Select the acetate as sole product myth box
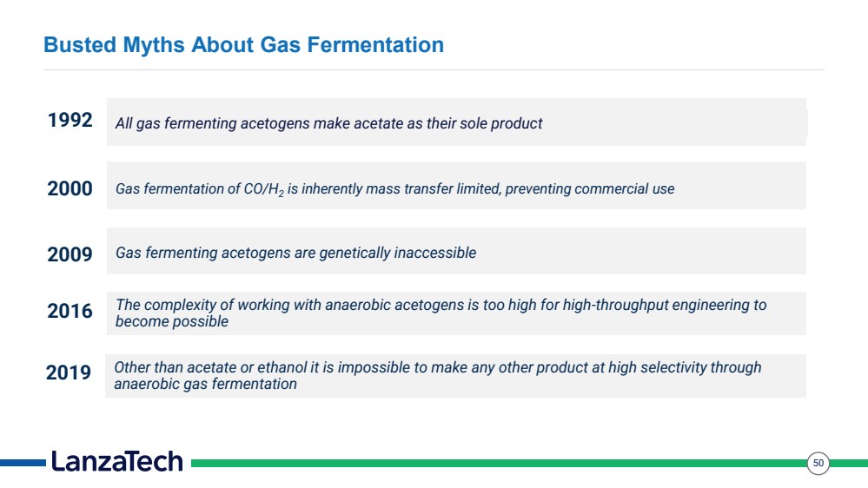This screenshot has width=868, height=488. tap(456, 122)
